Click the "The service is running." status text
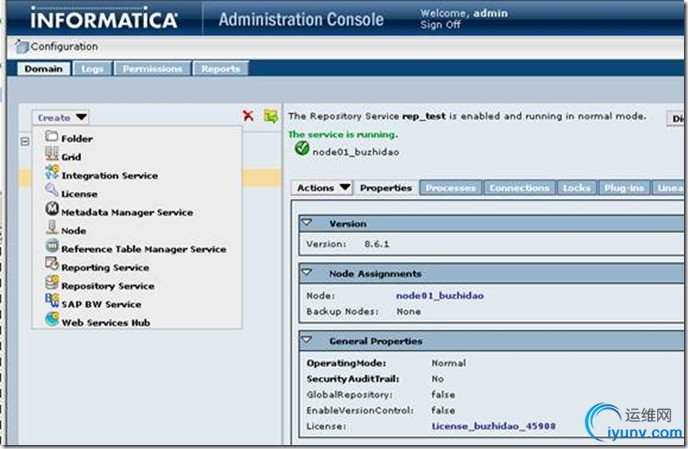The image size is (688, 449). pyautogui.click(x=343, y=135)
